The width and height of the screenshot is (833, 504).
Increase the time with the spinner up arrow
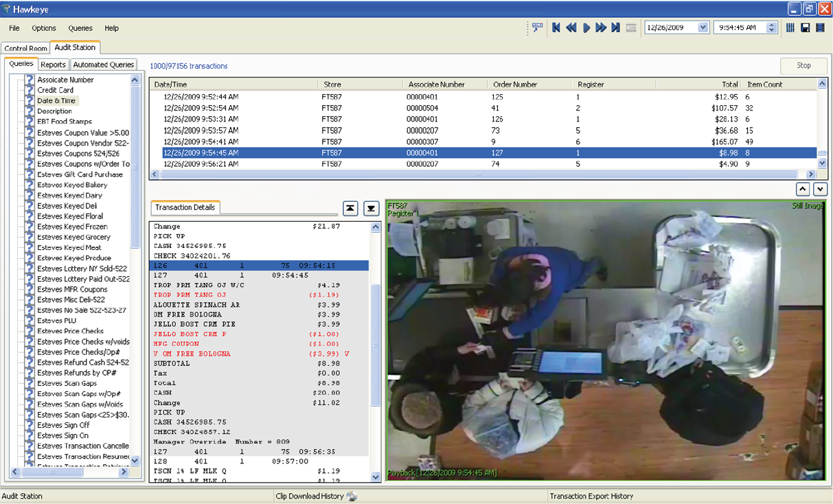(771, 25)
